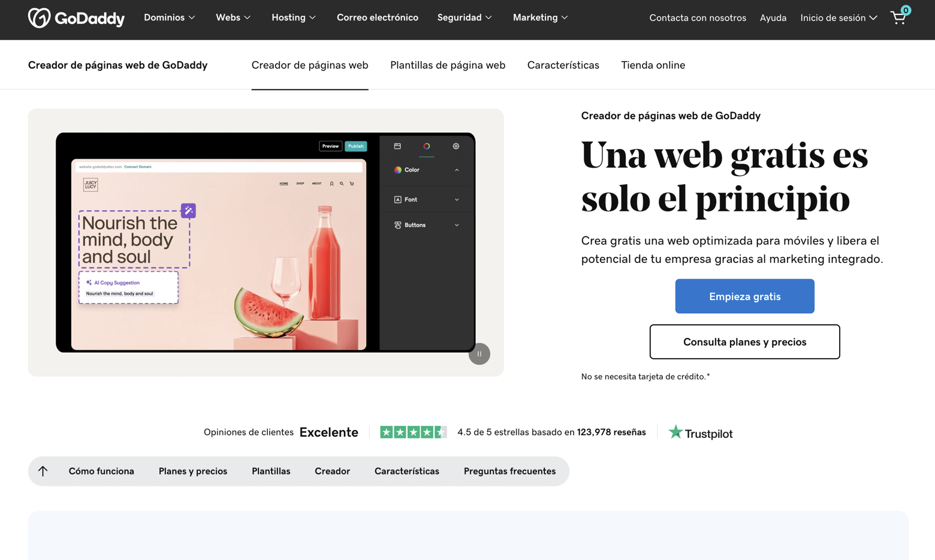The height and width of the screenshot is (560, 935).
Task: Click the No se necesita tarjeta de crédito note
Action: coord(646,377)
